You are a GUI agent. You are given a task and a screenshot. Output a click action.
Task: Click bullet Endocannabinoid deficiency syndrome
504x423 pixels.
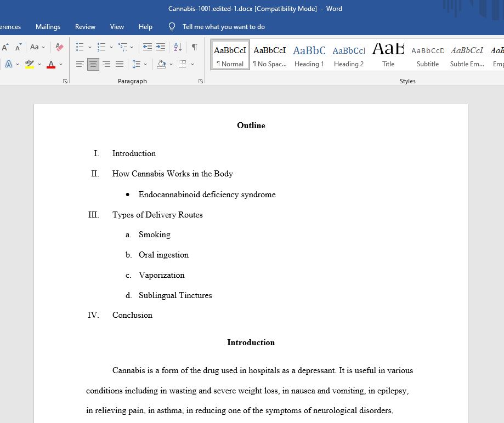(207, 195)
